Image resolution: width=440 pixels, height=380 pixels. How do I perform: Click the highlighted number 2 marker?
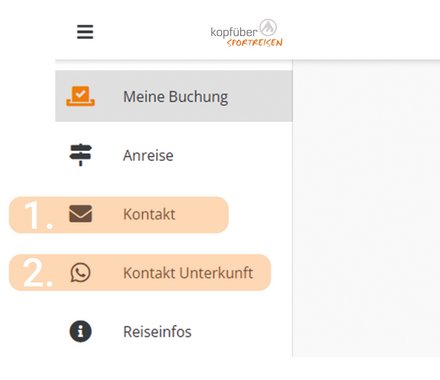[x=38, y=273]
